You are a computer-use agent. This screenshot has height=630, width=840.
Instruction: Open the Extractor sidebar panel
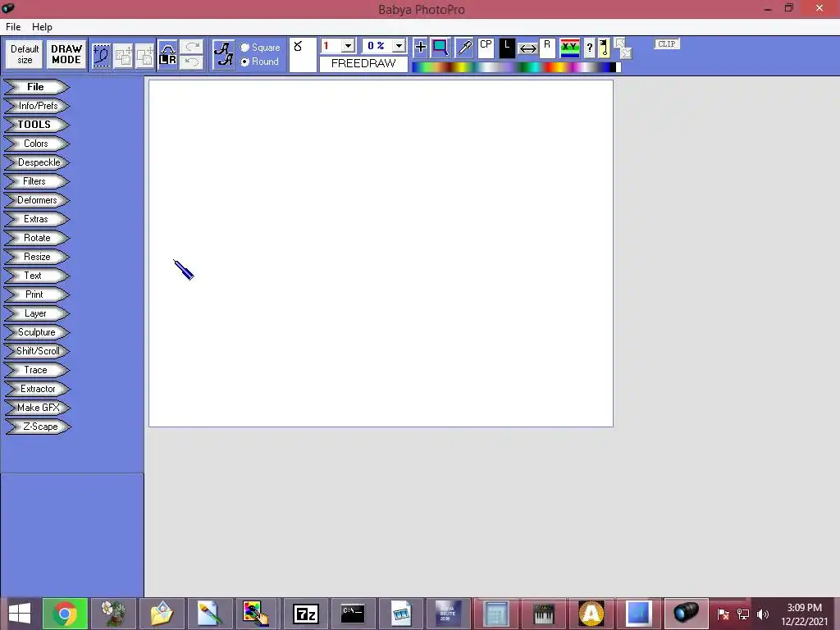[x=37, y=388]
